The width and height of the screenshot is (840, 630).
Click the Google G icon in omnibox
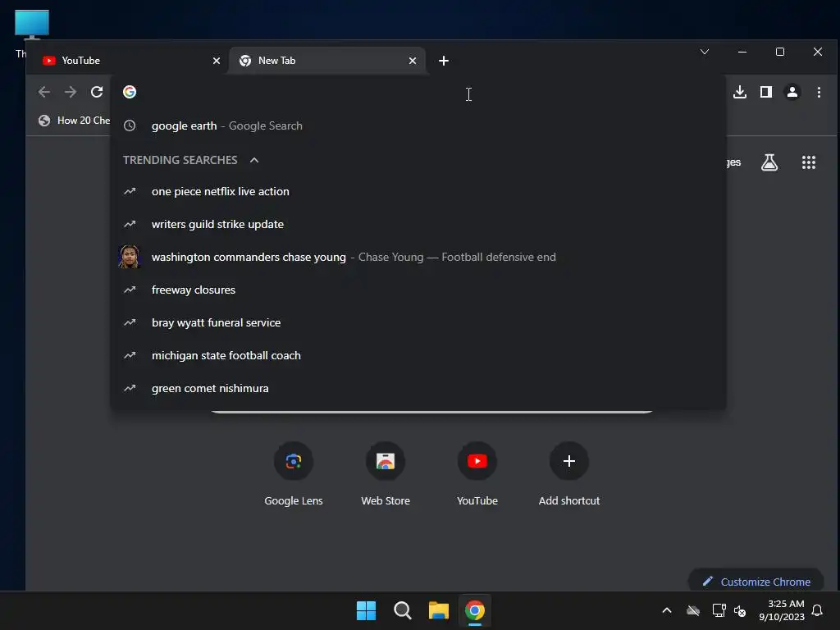130,92
